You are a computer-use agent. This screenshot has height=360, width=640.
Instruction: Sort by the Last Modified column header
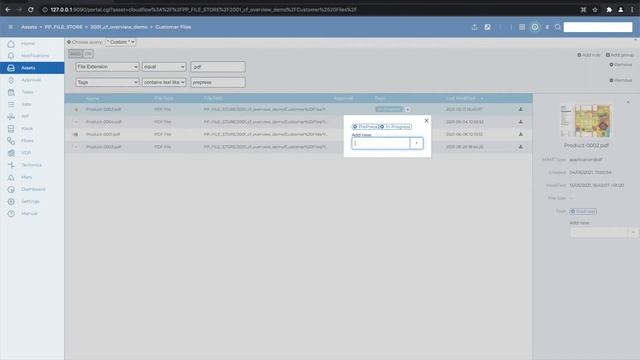pyautogui.click(x=461, y=98)
